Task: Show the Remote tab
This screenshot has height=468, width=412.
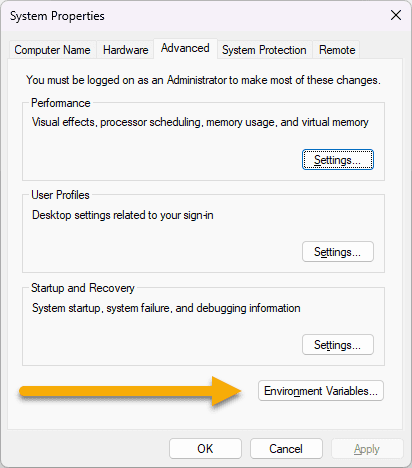Action: tap(337, 50)
